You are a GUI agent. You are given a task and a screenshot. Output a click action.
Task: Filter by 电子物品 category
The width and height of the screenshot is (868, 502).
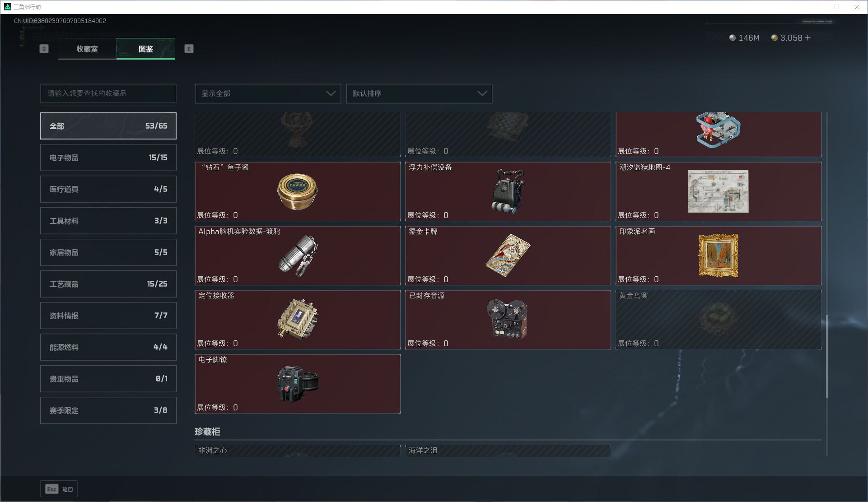click(x=108, y=158)
